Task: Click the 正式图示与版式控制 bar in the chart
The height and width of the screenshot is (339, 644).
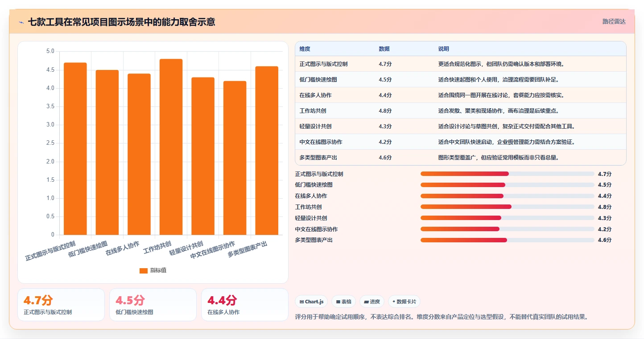Action: tap(75, 149)
